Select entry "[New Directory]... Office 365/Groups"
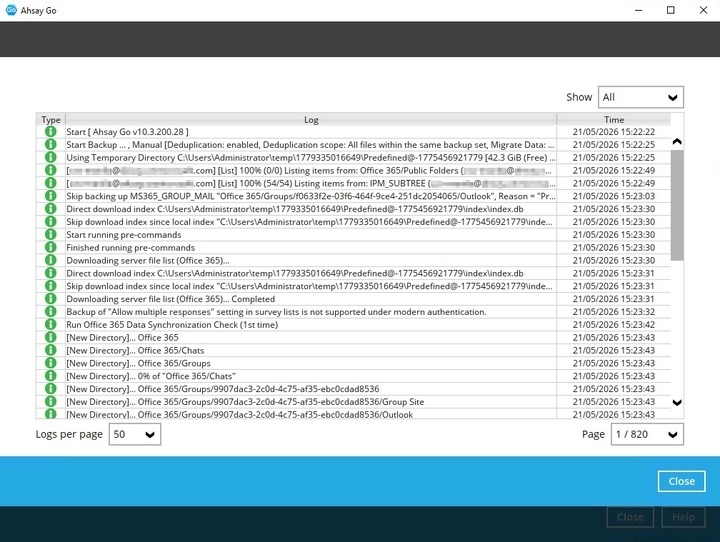Screen dimensions: 720x542 tap(138, 363)
